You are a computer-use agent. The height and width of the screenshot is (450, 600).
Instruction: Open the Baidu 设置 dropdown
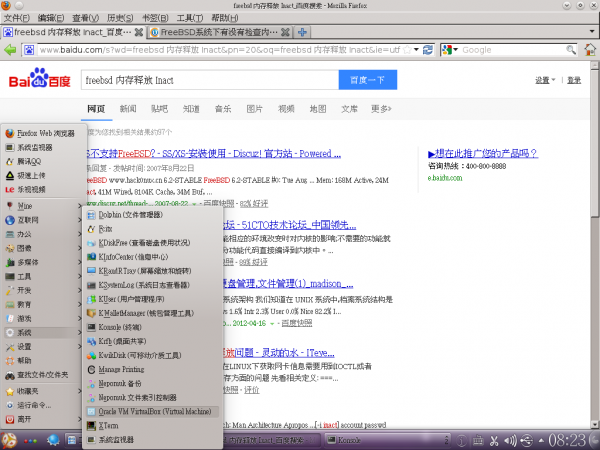(x=545, y=80)
